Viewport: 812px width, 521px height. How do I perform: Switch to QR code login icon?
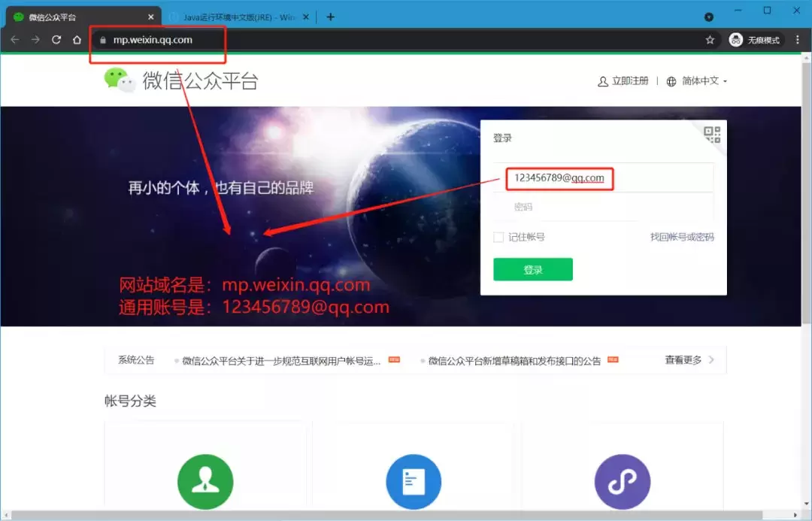[x=712, y=135]
